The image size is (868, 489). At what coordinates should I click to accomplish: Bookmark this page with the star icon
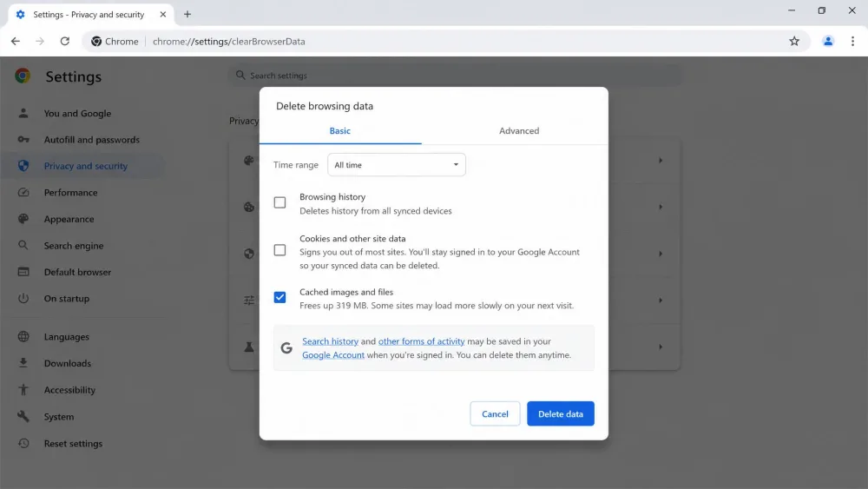point(794,41)
